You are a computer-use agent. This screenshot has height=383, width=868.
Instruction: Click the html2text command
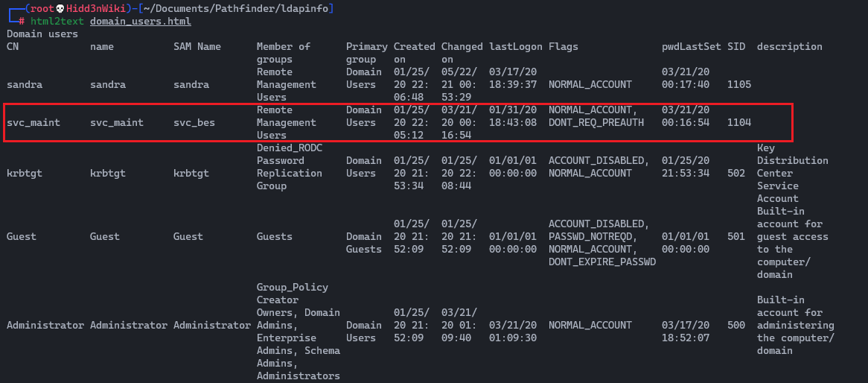click(57, 21)
